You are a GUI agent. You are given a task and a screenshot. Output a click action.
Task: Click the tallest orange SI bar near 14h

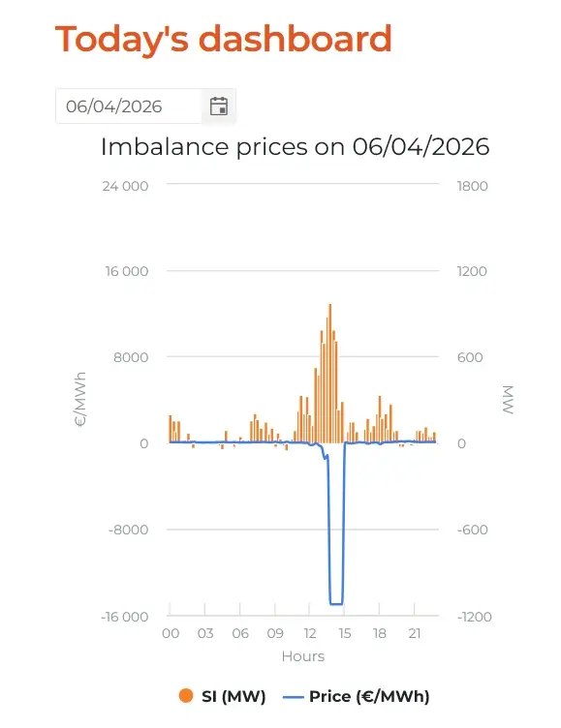point(330,374)
